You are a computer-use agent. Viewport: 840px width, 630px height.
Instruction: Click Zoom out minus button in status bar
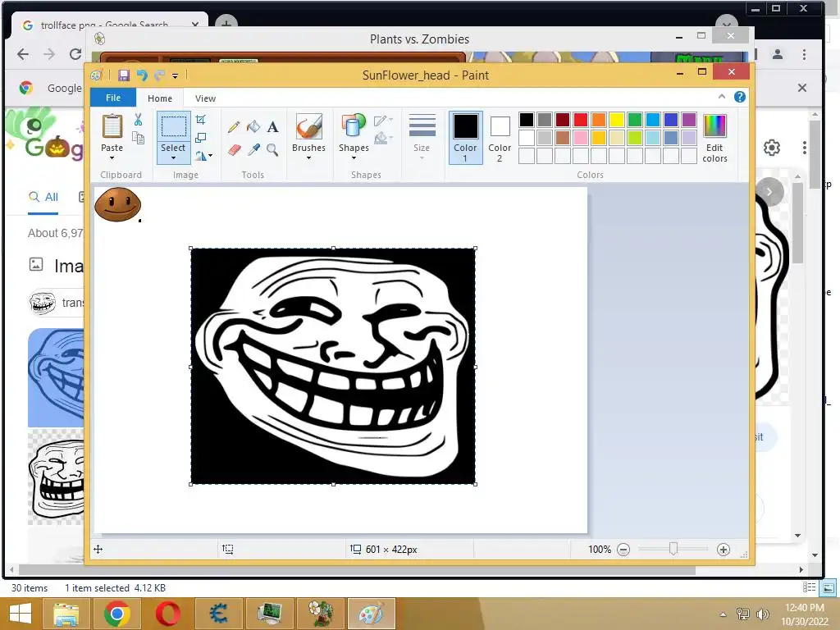click(x=623, y=550)
